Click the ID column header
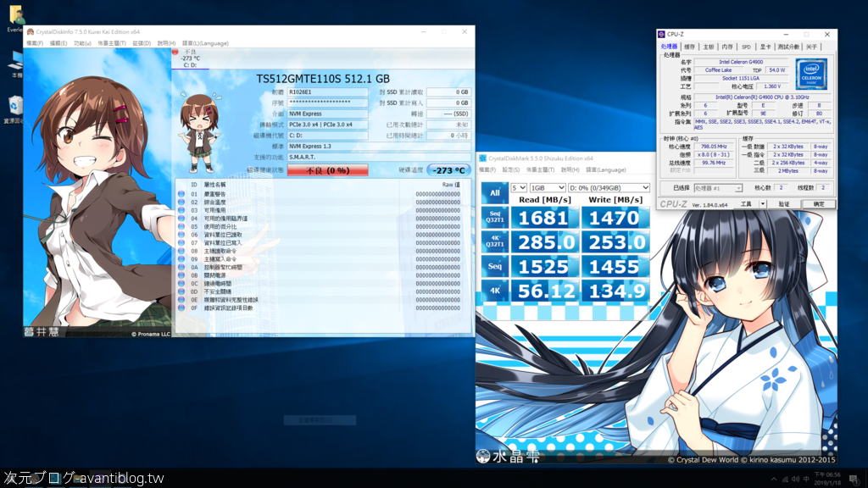 [194, 185]
